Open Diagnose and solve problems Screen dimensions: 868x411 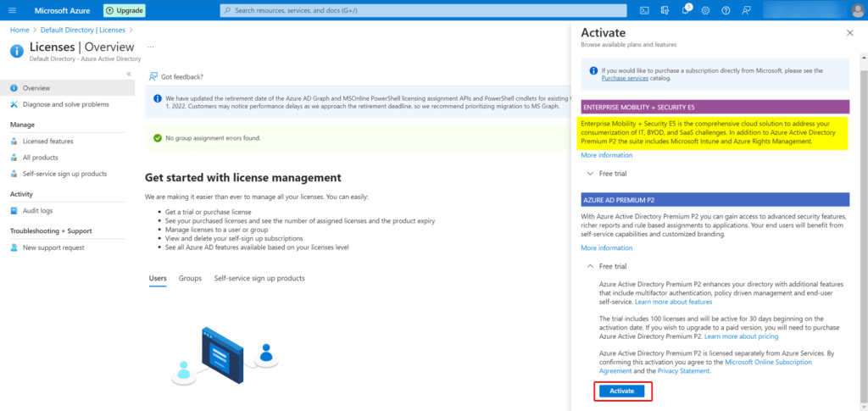coord(68,104)
